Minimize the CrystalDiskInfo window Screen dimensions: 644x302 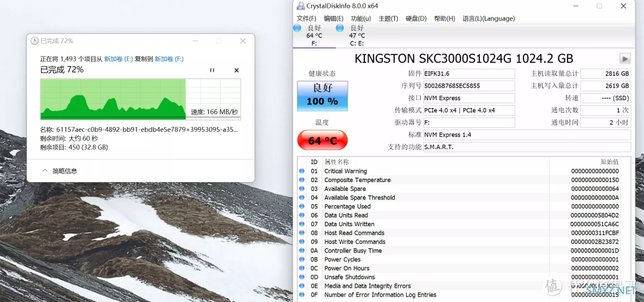click(576, 6)
